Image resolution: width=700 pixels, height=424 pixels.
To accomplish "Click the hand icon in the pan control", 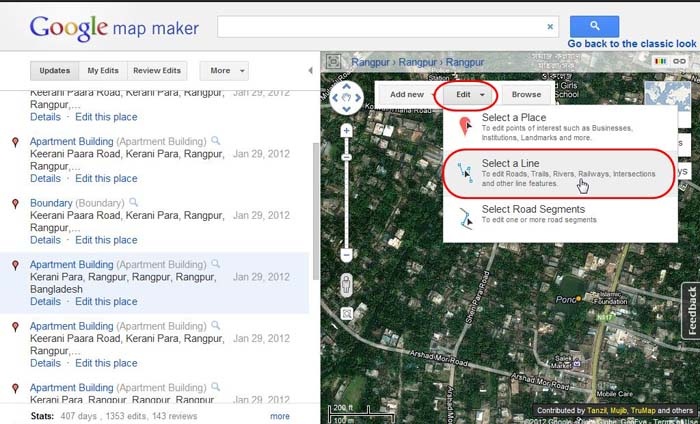I will point(346,97).
